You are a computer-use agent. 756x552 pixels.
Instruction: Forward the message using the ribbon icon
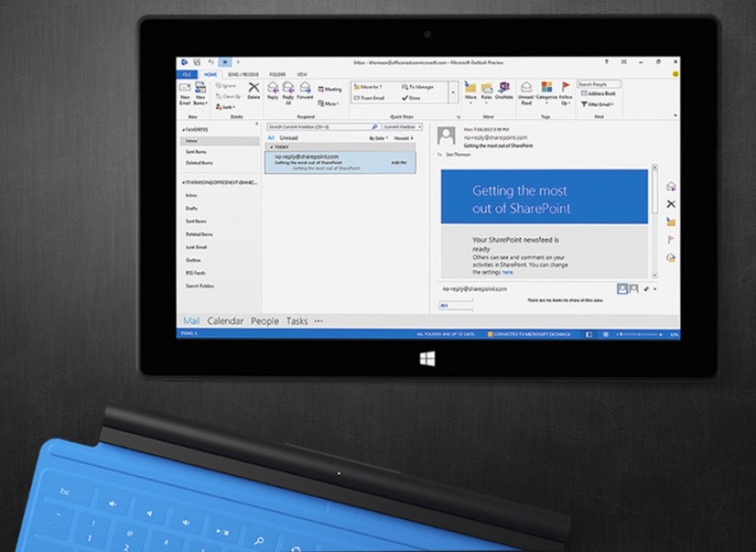(x=305, y=90)
